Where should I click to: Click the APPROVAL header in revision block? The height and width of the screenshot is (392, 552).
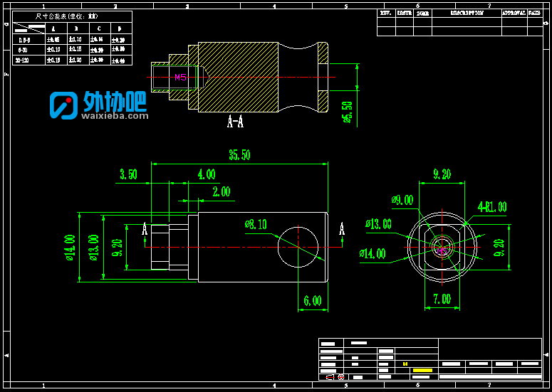514,13
